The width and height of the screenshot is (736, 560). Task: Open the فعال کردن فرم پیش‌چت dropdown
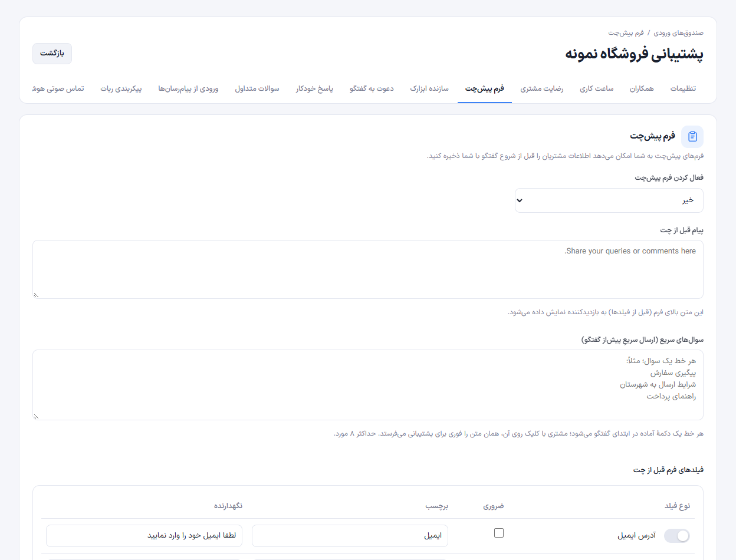pos(609,200)
